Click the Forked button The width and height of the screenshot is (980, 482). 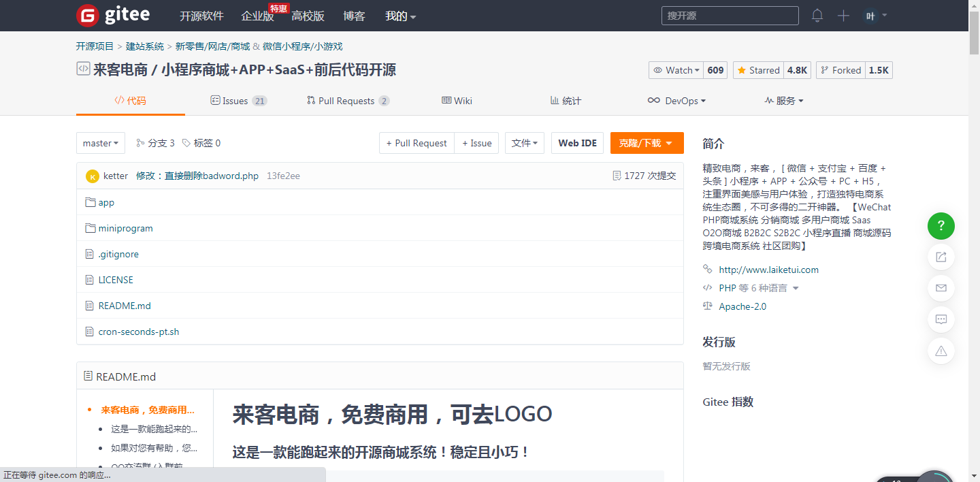[x=840, y=70]
